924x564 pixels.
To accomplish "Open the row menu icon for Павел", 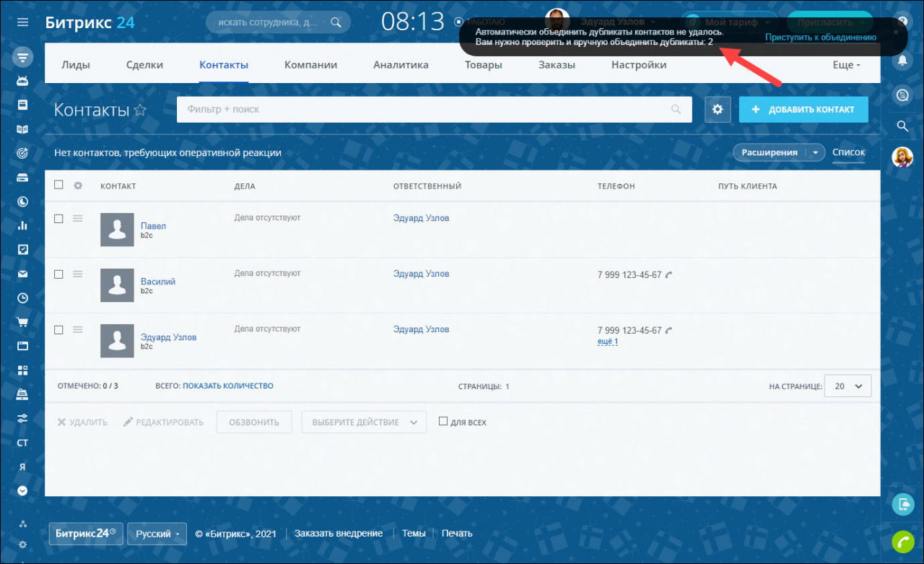I will (78, 218).
